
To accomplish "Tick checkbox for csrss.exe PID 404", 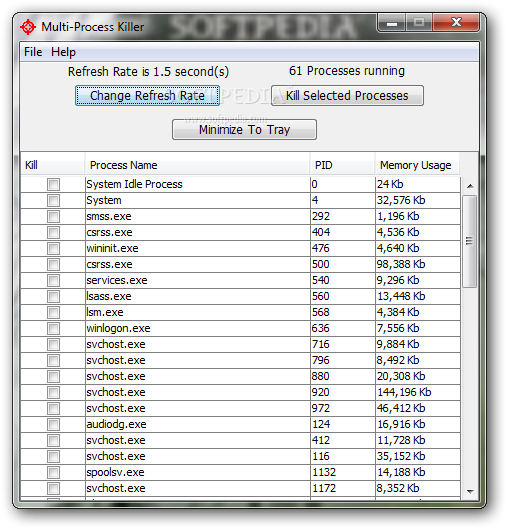I will (x=53, y=232).
